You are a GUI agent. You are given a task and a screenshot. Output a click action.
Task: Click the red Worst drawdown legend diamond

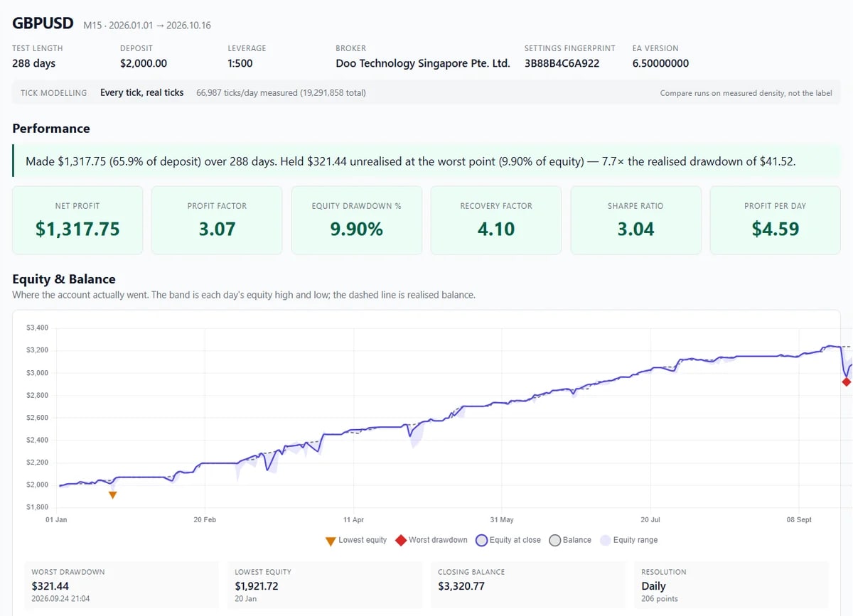click(401, 540)
